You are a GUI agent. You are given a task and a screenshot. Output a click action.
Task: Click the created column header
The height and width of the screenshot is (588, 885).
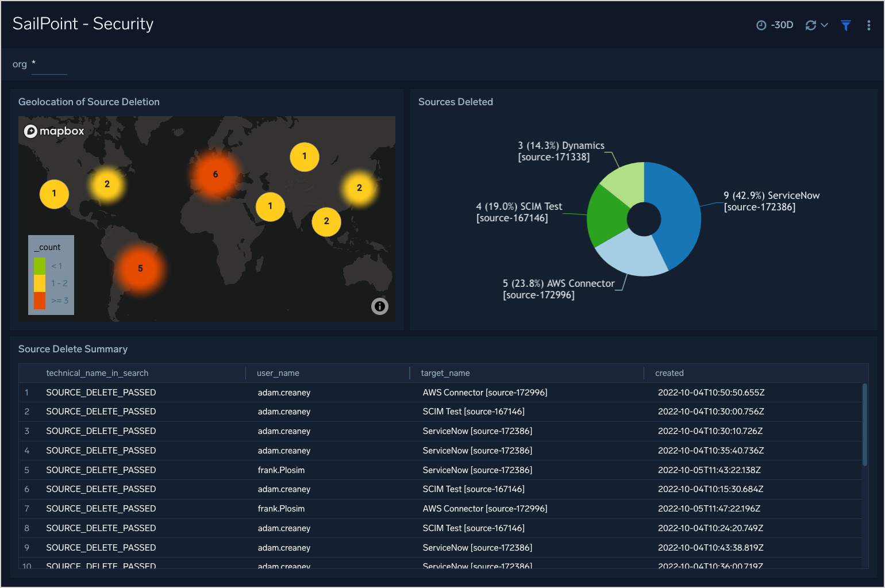(x=669, y=373)
